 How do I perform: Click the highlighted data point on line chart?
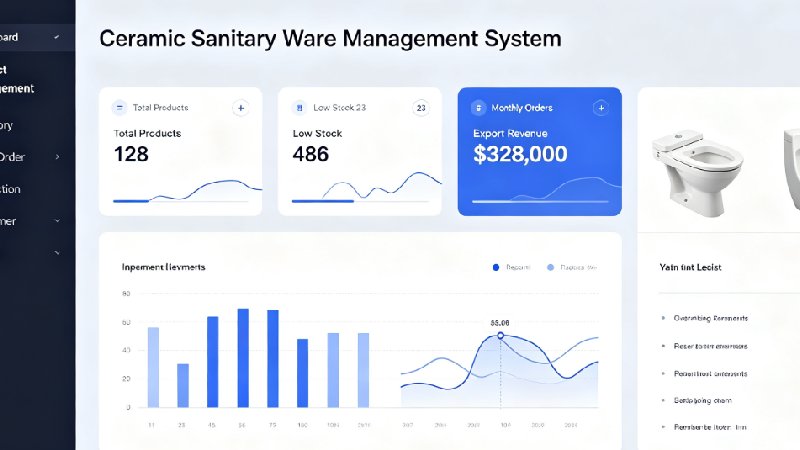tap(501, 335)
